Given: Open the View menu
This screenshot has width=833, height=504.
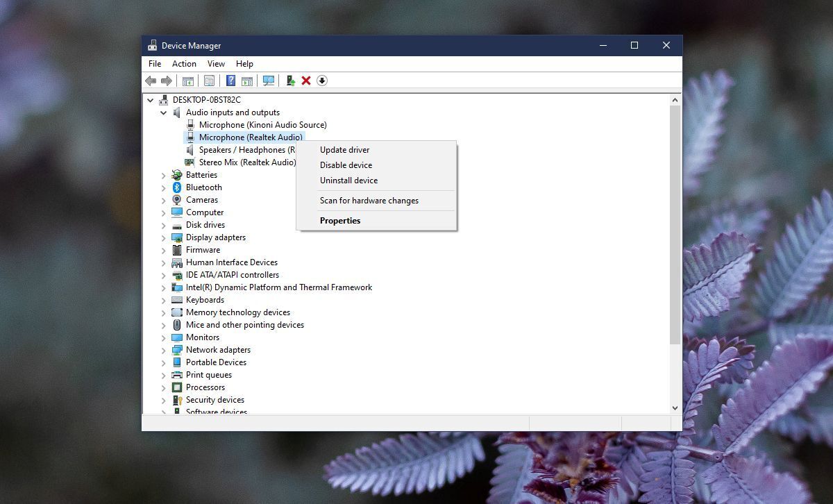Looking at the screenshot, I should (216, 63).
